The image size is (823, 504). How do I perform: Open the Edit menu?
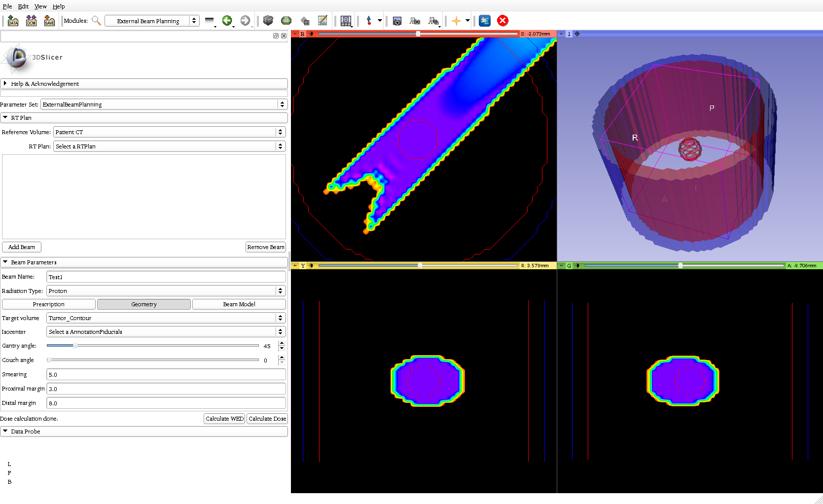(23, 6)
